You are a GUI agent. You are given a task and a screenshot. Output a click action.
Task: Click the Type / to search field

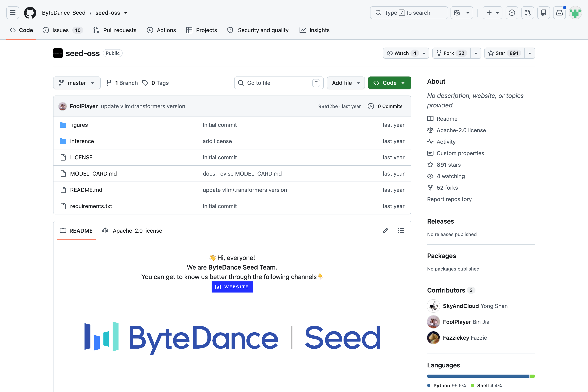pos(409,12)
